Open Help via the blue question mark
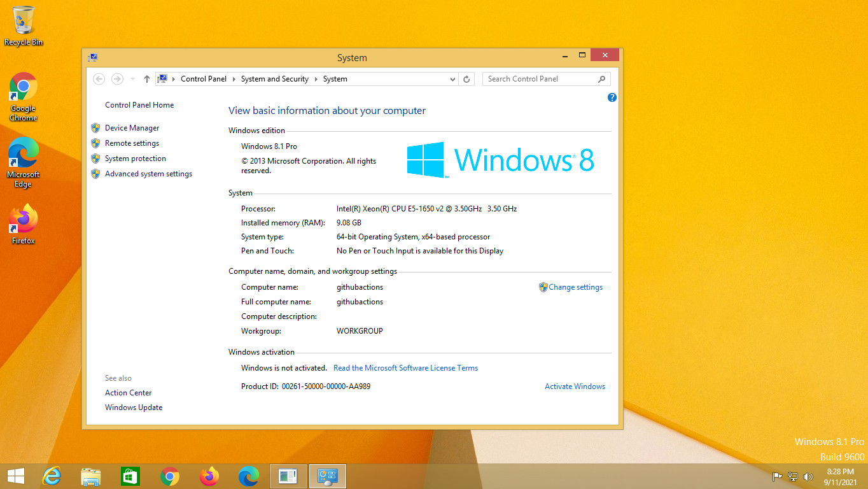 coord(612,97)
